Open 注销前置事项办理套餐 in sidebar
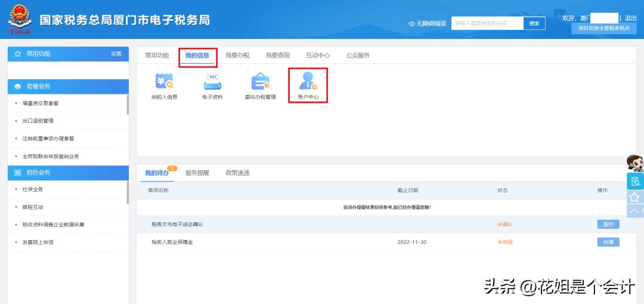The width and height of the screenshot is (644, 304). click(x=48, y=139)
